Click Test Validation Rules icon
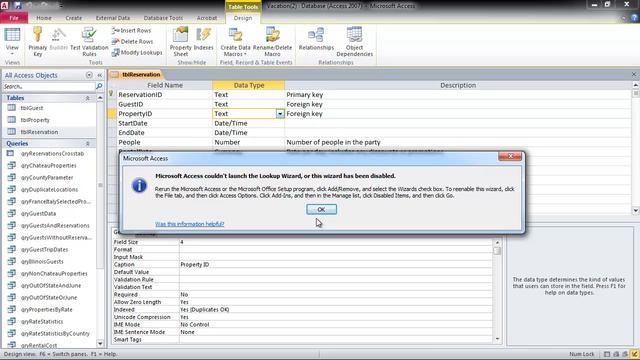Screen dimensions: 640x360 (x=89, y=42)
